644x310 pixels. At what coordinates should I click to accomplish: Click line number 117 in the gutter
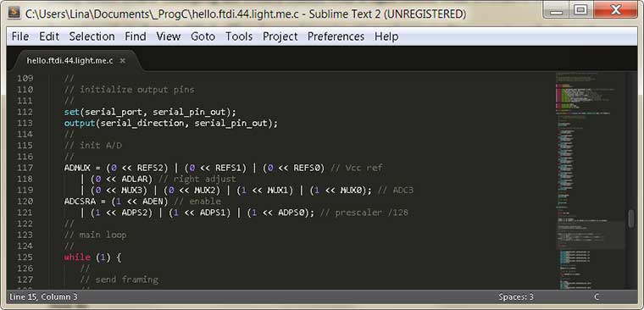(x=25, y=168)
